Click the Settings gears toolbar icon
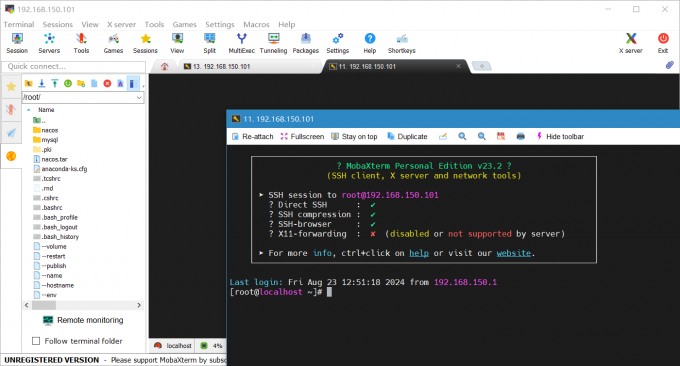This screenshot has width=680, height=366. 338,43
